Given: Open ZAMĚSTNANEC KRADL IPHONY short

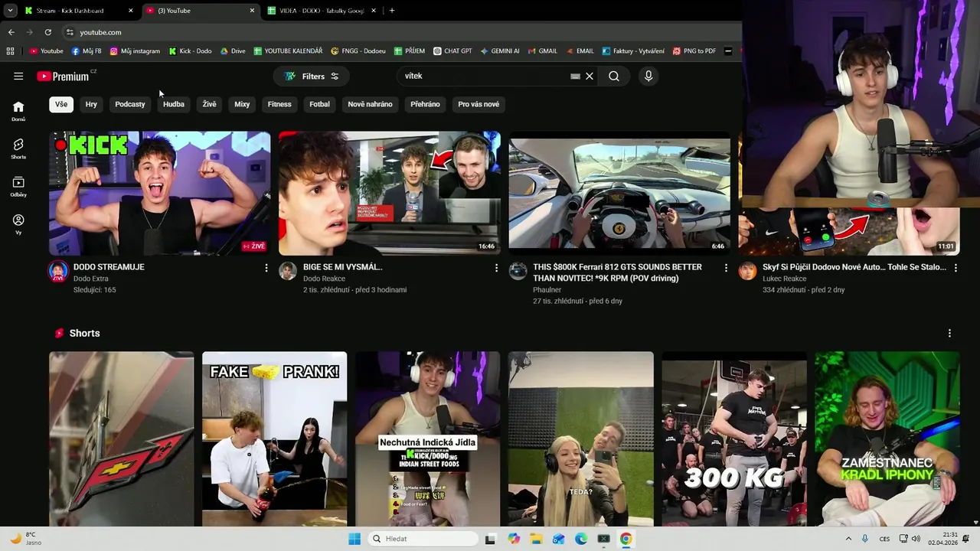Looking at the screenshot, I should pos(887,439).
